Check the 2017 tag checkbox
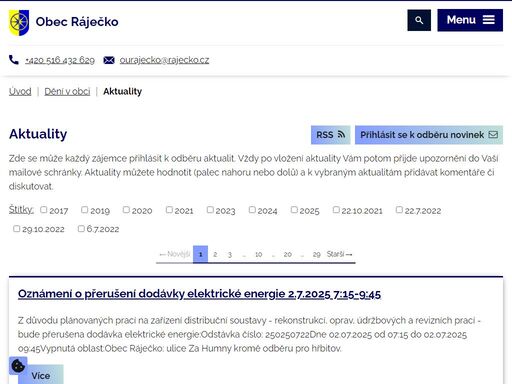The width and height of the screenshot is (512, 384). pyautogui.click(x=44, y=210)
